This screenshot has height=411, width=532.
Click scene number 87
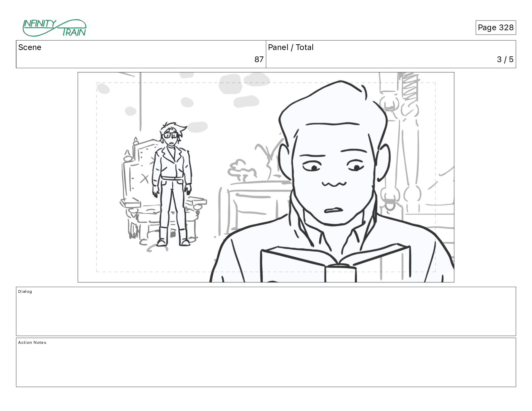[259, 59]
